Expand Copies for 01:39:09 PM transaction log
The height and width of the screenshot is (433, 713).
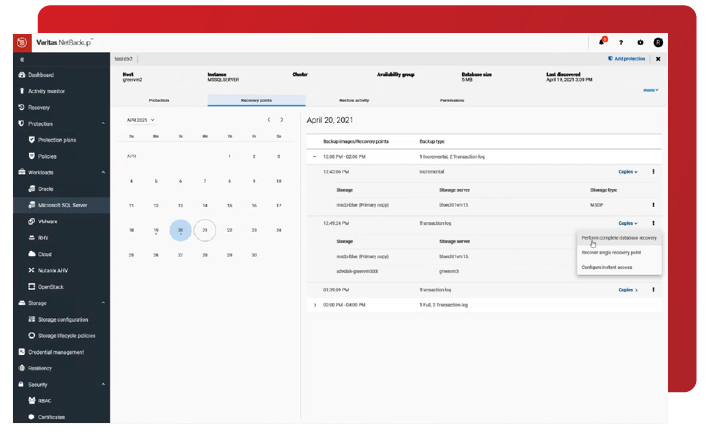coord(628,290)
